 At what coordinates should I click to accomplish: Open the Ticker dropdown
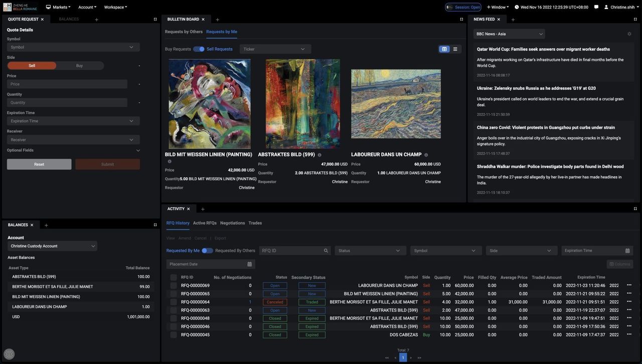[275, 49]
